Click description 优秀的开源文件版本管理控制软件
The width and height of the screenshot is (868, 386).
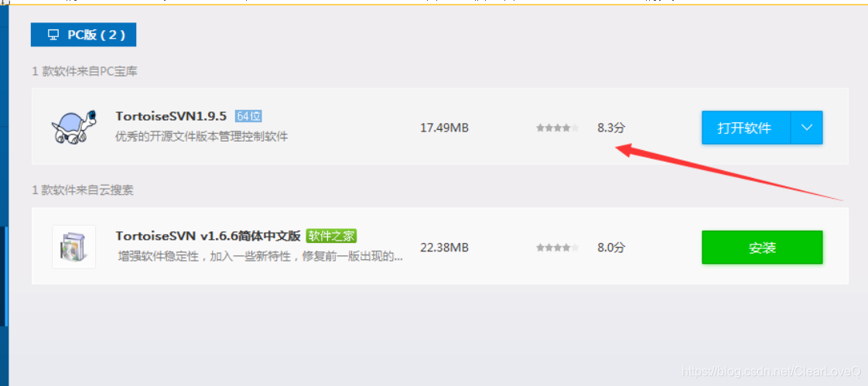(x=201, y=137)
